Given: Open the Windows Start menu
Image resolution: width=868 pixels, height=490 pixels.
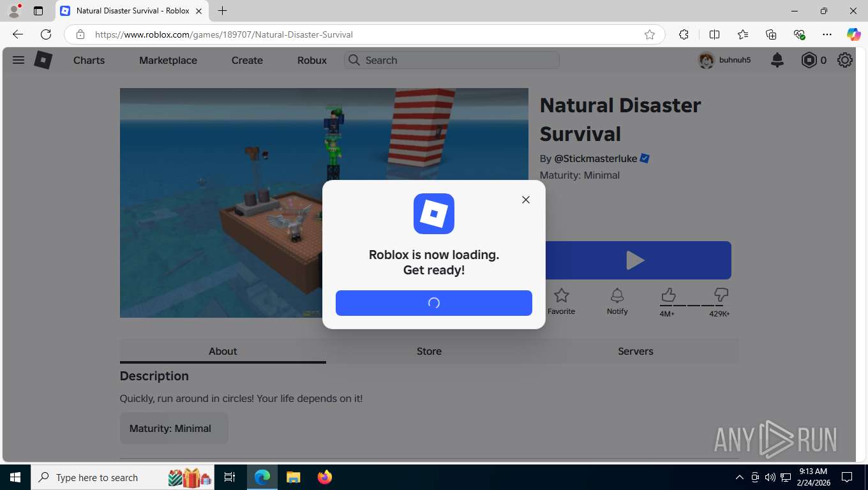Looking at the screenshot, I should pos(15,477).
